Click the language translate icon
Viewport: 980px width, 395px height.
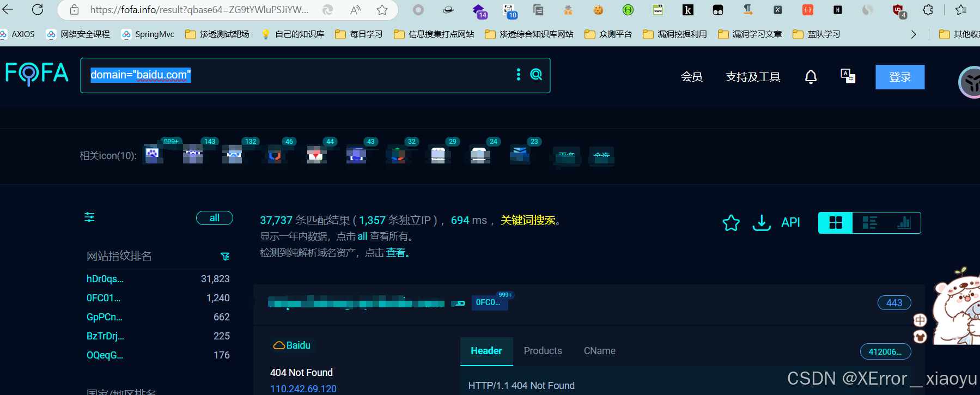[848, 76]
